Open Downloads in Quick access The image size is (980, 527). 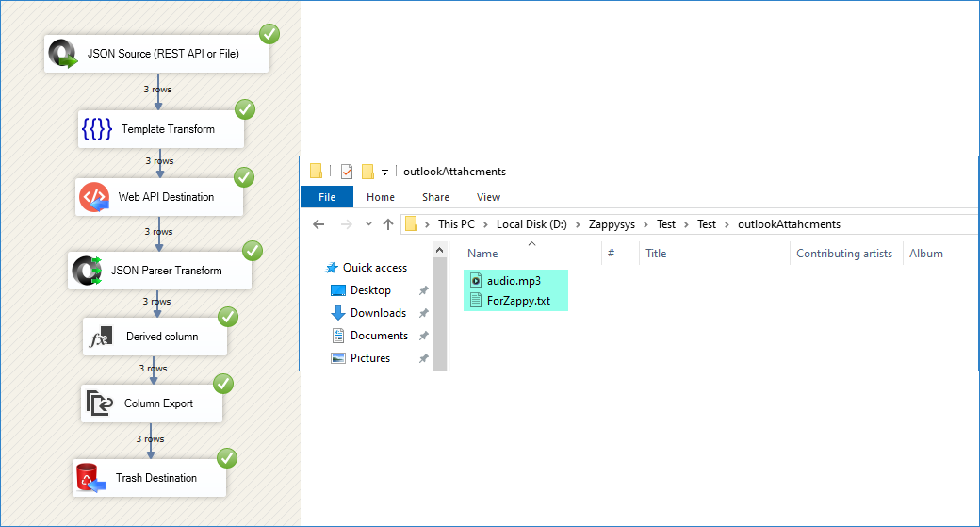[x=378, y=313]
